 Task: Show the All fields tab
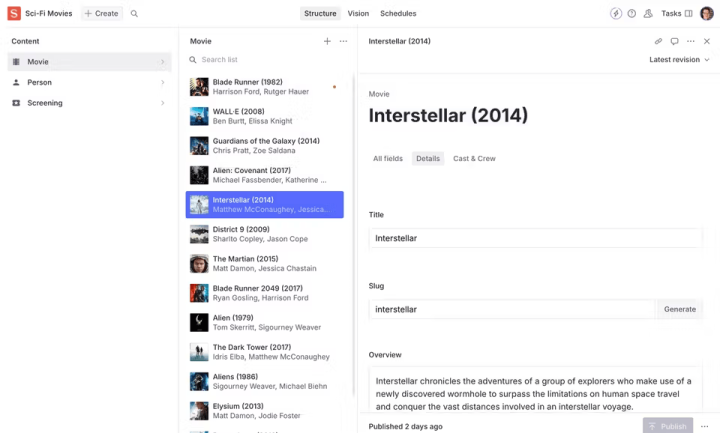388,158
